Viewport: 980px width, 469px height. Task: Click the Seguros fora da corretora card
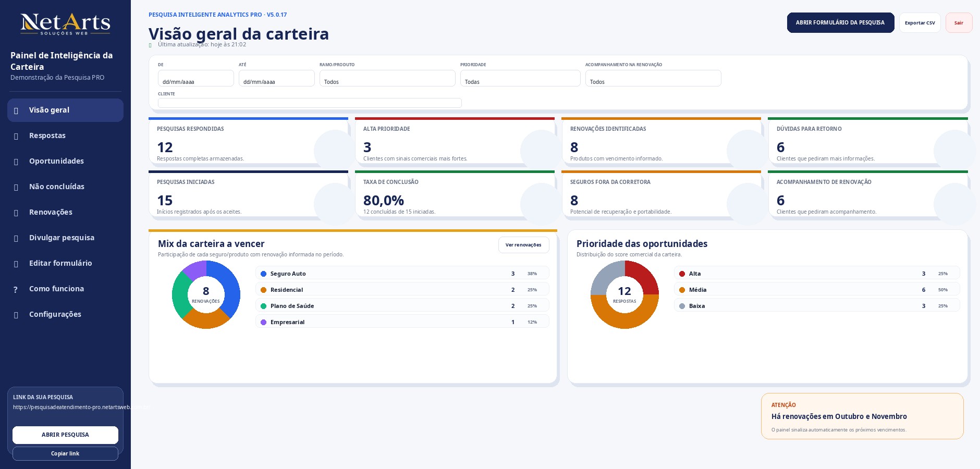(661, 194)
